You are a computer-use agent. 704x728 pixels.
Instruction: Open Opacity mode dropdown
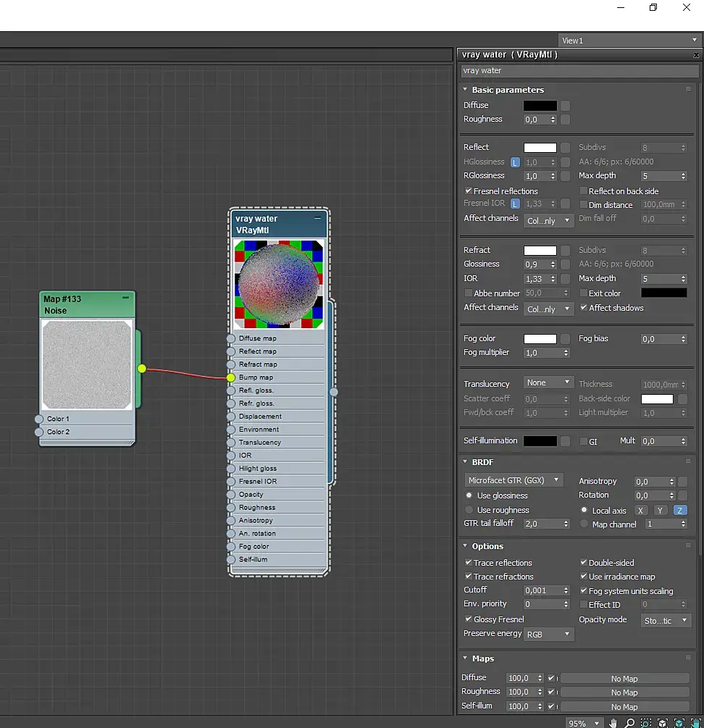tap(666, 620)
